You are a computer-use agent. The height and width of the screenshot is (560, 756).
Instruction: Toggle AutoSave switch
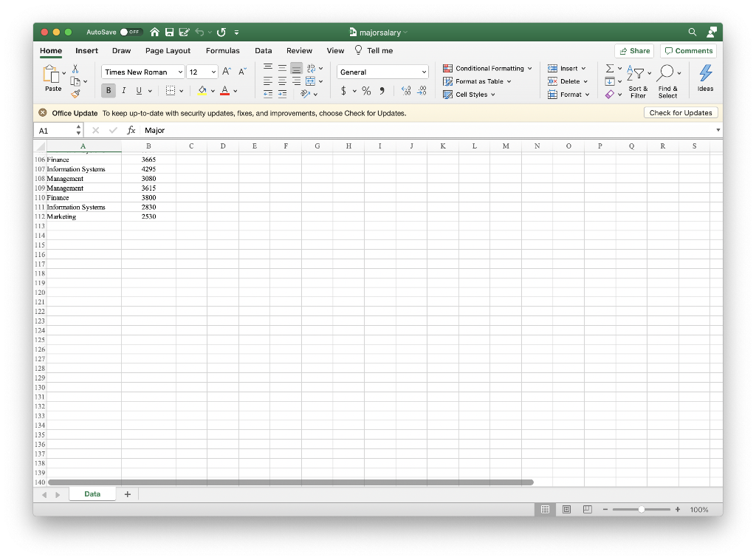(x=130, y=32)
